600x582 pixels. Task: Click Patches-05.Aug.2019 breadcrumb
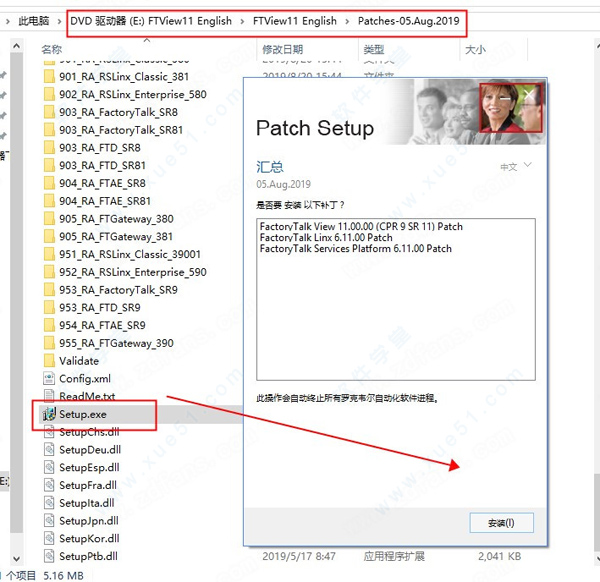[408, 21]
